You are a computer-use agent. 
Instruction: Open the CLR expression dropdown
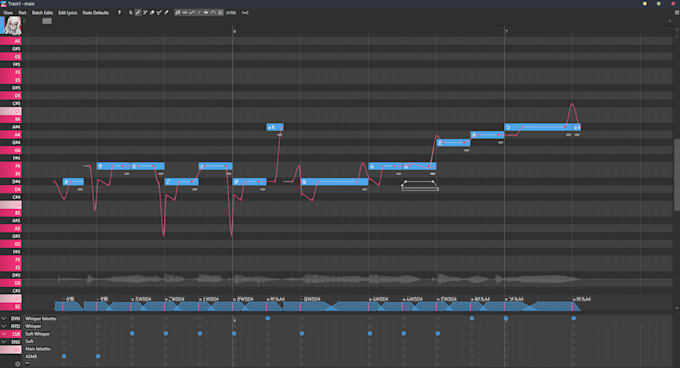tap(3, 334)
